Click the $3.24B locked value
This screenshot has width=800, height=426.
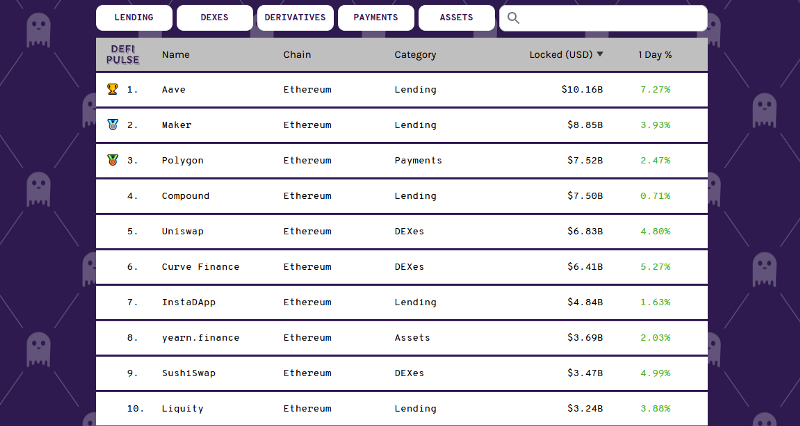(x=585, y=408)
